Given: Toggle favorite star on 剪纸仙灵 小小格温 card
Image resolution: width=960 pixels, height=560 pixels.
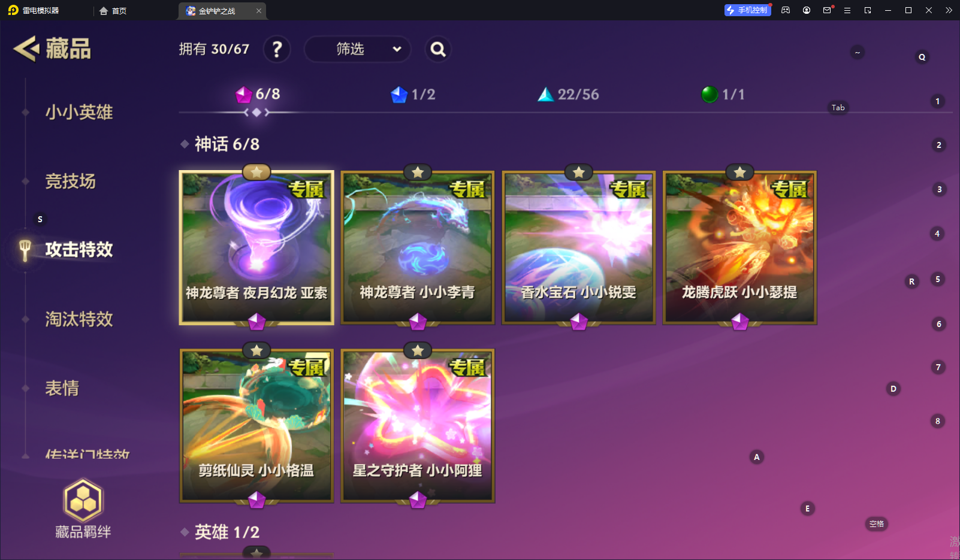Looking at the screenshot, I should tap(256, 350).
